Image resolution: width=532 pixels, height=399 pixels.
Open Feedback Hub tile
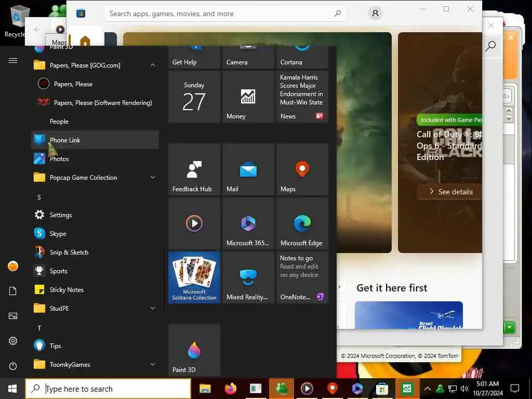click(x=194, y=169)
